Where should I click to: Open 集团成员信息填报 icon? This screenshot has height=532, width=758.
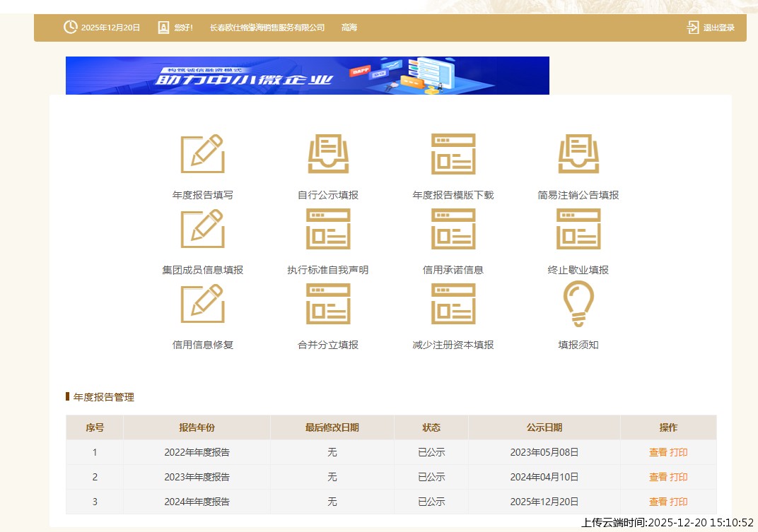[202, 230]
